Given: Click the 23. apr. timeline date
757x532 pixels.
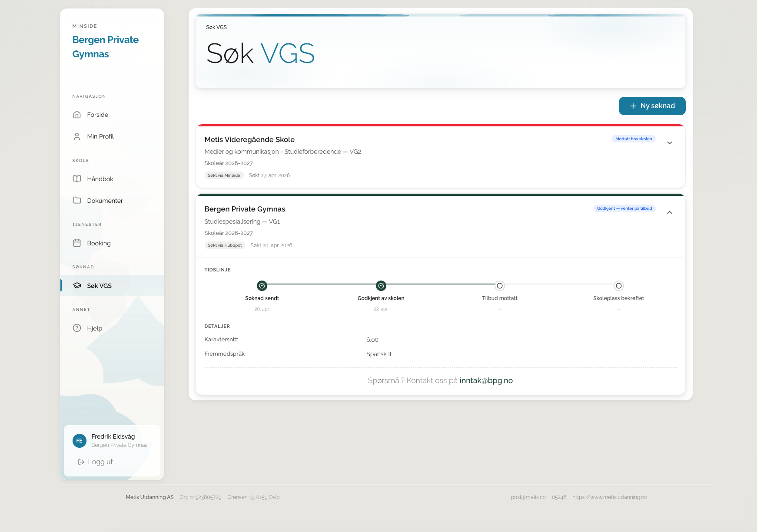Looking at the screenshot, I should 381,309.
